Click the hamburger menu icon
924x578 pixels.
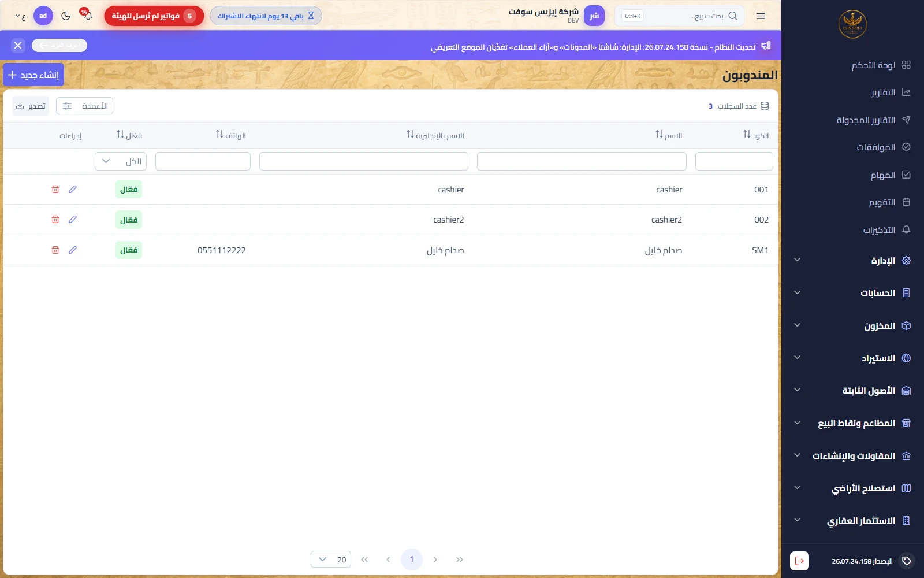tap(761, 16)
